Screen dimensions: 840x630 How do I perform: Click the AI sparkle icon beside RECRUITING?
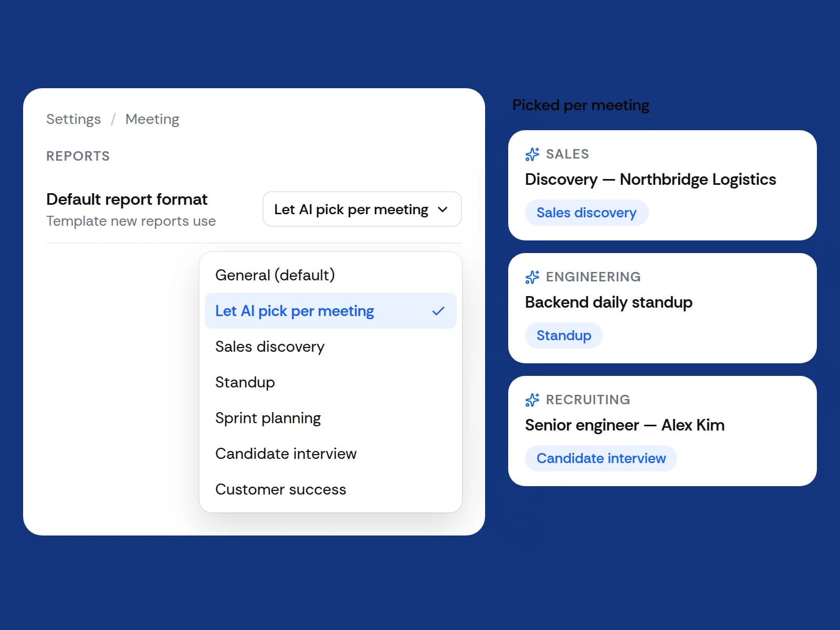coord(532,400)
